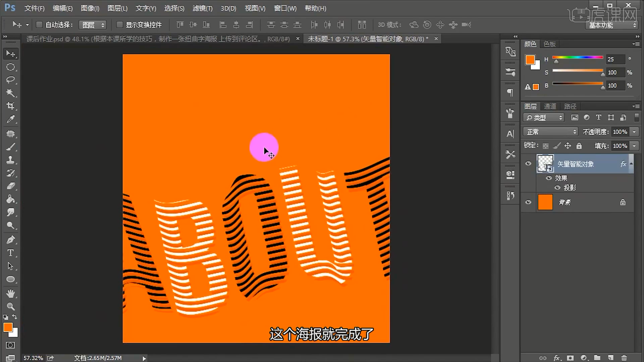This screenshot has width=644, height=362.
Task: Select the Eyedropper tool
Action: [10, 119]
